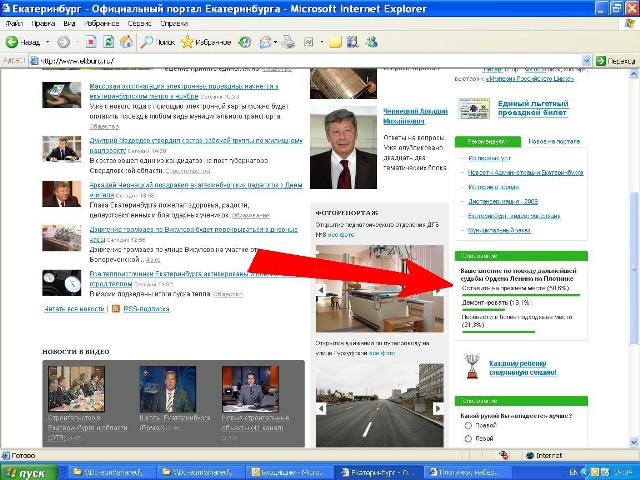Open the Правка menu
This screenshot has height=480, width=640.
[x=43, y=24]
